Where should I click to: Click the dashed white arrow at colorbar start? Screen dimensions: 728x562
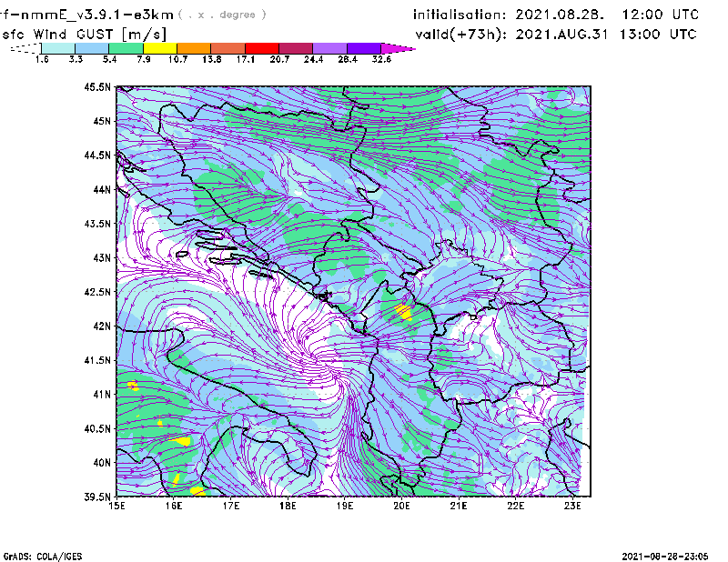25,48
